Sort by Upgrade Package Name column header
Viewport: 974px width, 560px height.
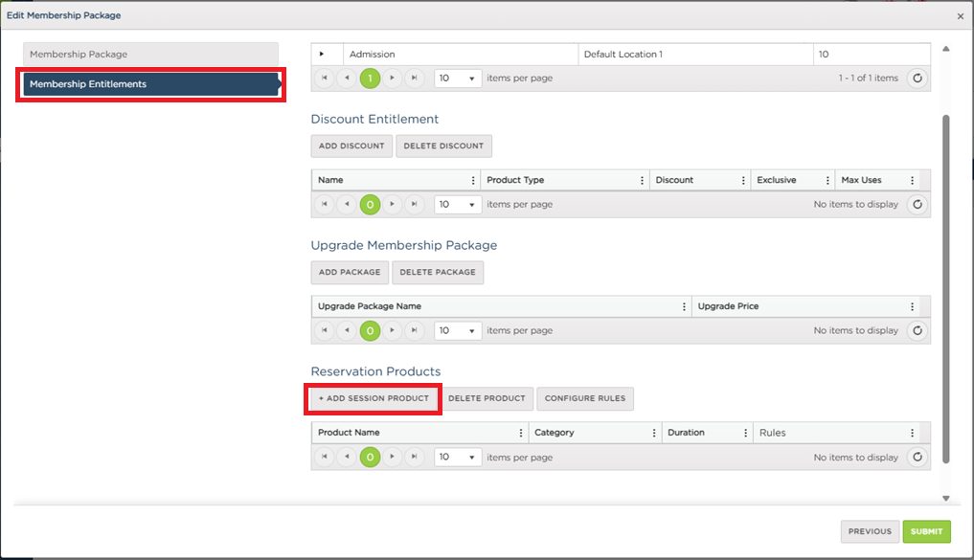(x=370, y=306)
